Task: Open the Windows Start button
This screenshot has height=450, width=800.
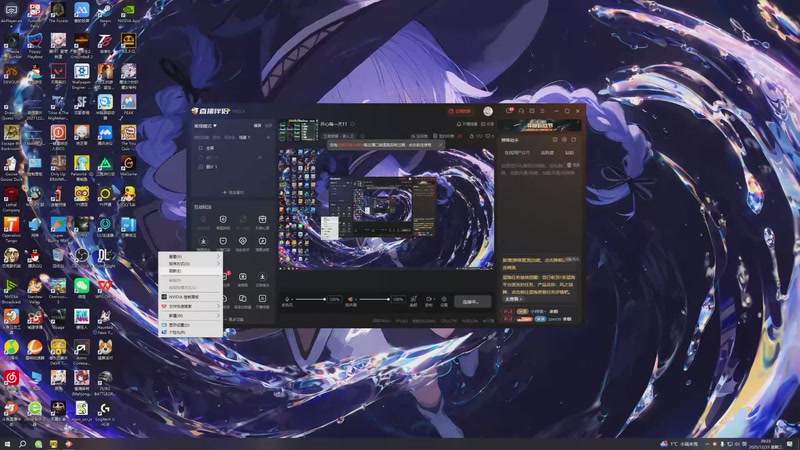Action: pos(7,444)
